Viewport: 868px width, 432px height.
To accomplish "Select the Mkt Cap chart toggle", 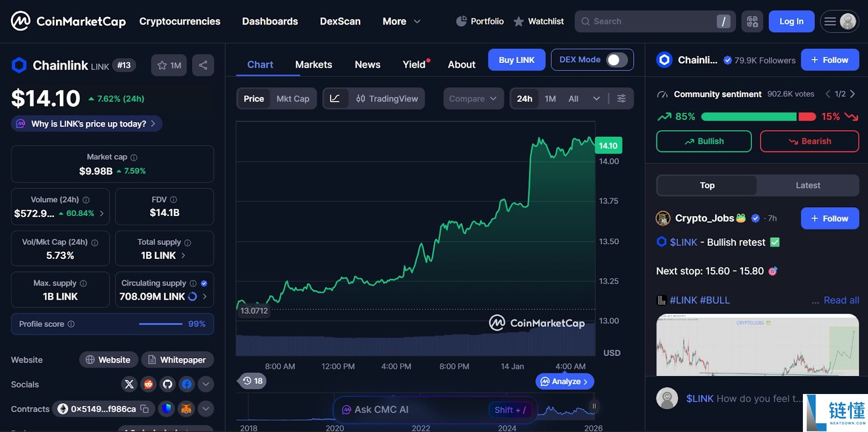I will pos(293,99).
